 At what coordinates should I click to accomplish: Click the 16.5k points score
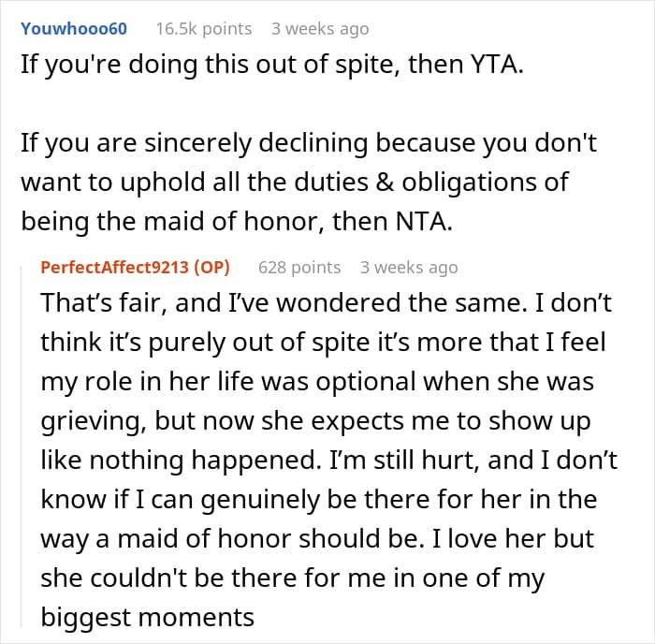(204, 29)
